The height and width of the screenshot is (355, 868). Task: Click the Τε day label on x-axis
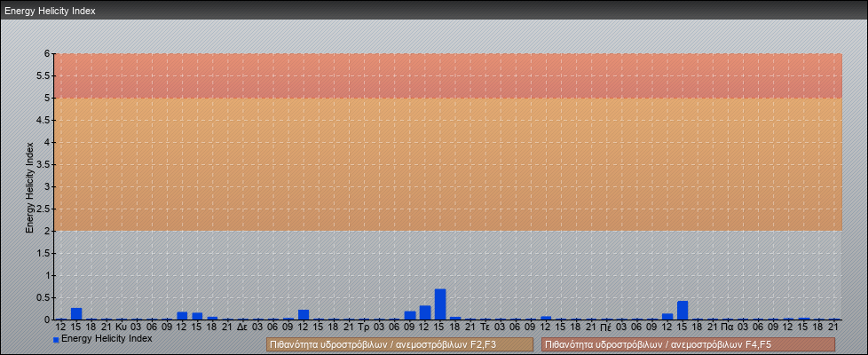pyautogui.click(x=485, y=327)
